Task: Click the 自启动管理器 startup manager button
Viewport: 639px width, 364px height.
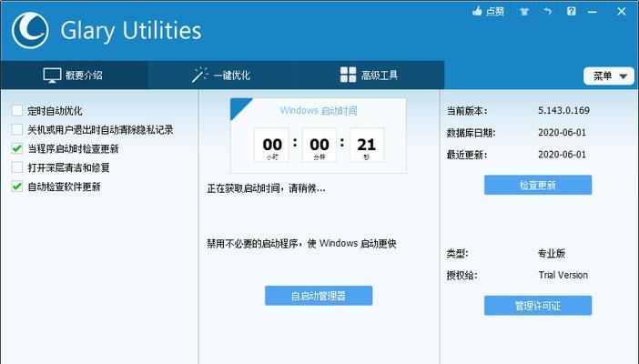Action: tap(319, 296)
